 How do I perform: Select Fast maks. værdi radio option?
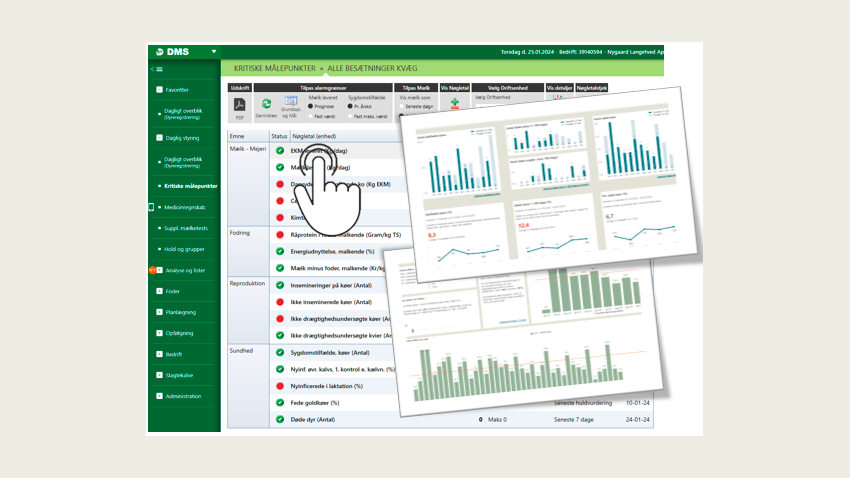[351, 116]
